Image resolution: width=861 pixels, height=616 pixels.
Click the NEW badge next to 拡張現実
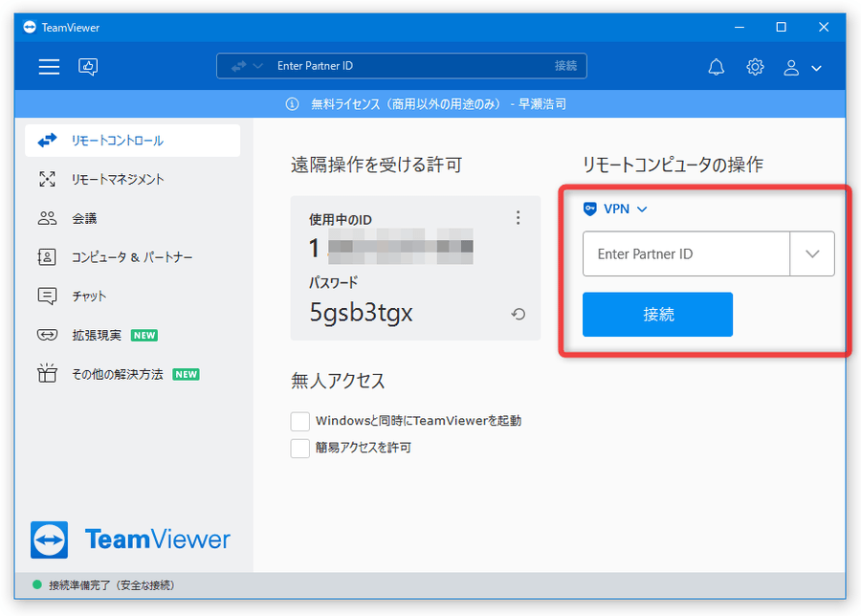[x=144, y=336]
